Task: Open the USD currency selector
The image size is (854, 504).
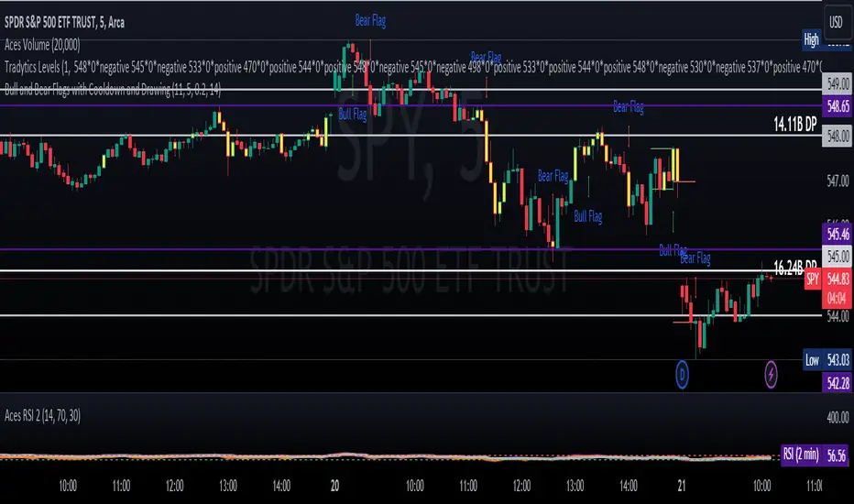Action: pyautogui.click(x=836, y=22)
